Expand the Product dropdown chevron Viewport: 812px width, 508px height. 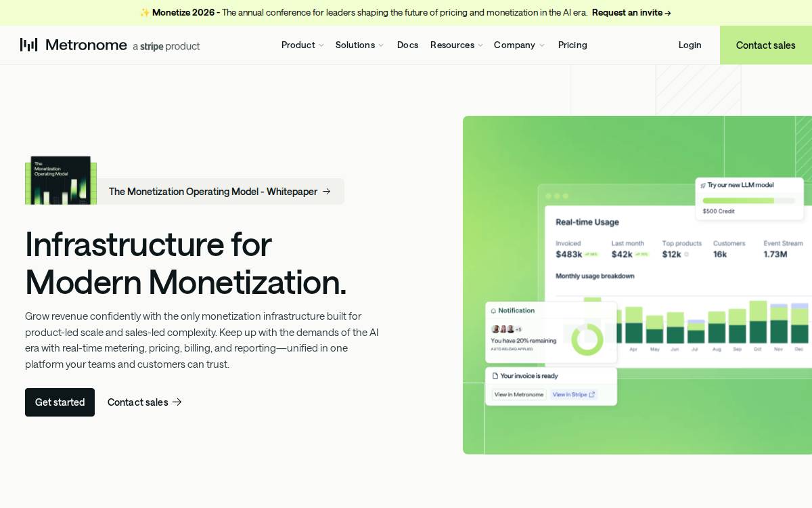pyautogui.click(x=321, y=45)
